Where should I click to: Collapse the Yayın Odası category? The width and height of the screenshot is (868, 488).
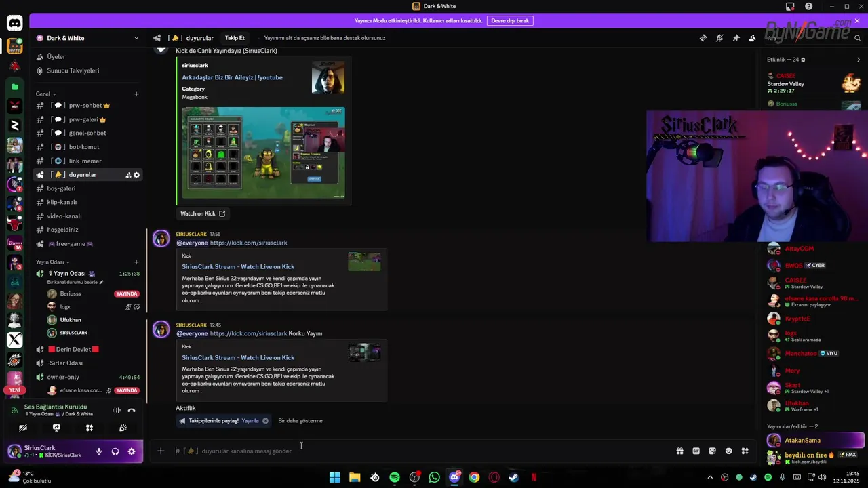click(x=53, y=262)
